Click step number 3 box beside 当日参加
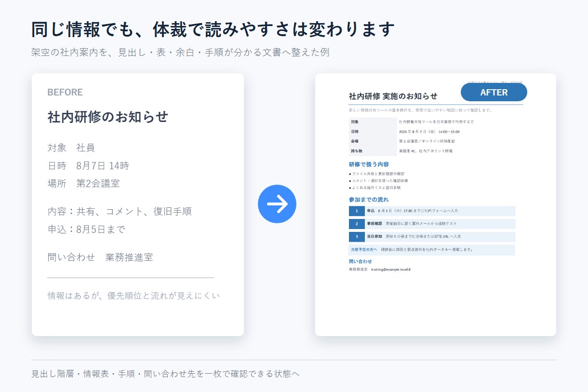Viewport: 588px width, 392px height. (357, 237)
